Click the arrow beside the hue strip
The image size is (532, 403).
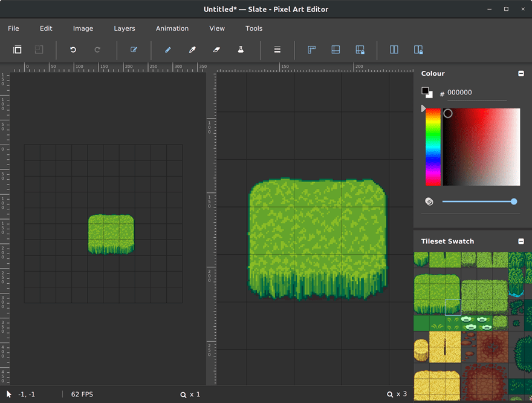pyautogui.click(x=423, y=108)
